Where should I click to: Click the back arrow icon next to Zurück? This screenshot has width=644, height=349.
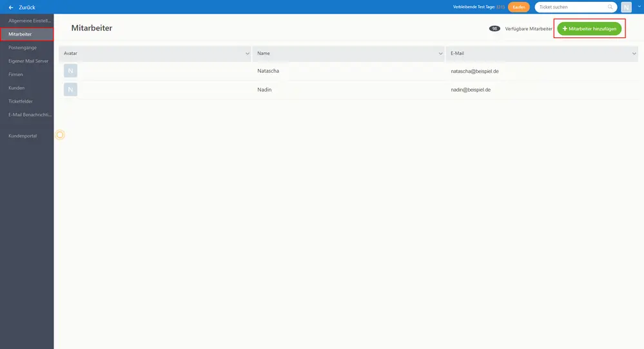[11, 7]
